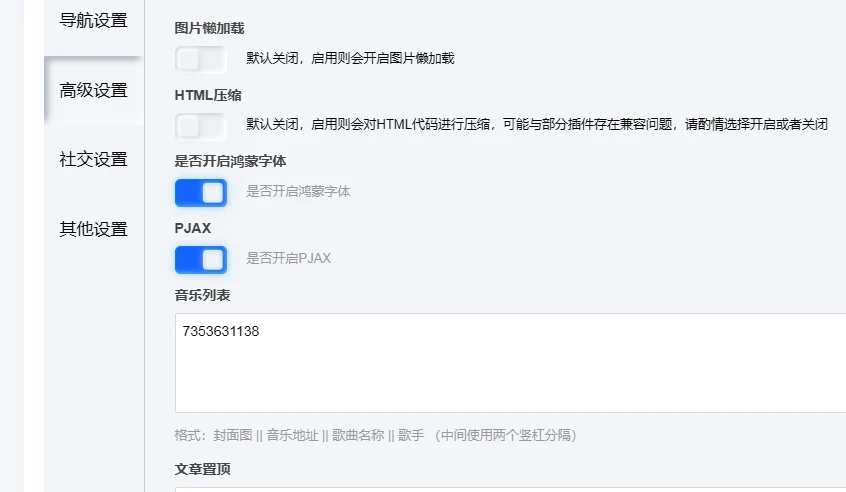Click the 文章置顶 heading label
The width and height of the screenshot is (846, 492).
point(203,469)
